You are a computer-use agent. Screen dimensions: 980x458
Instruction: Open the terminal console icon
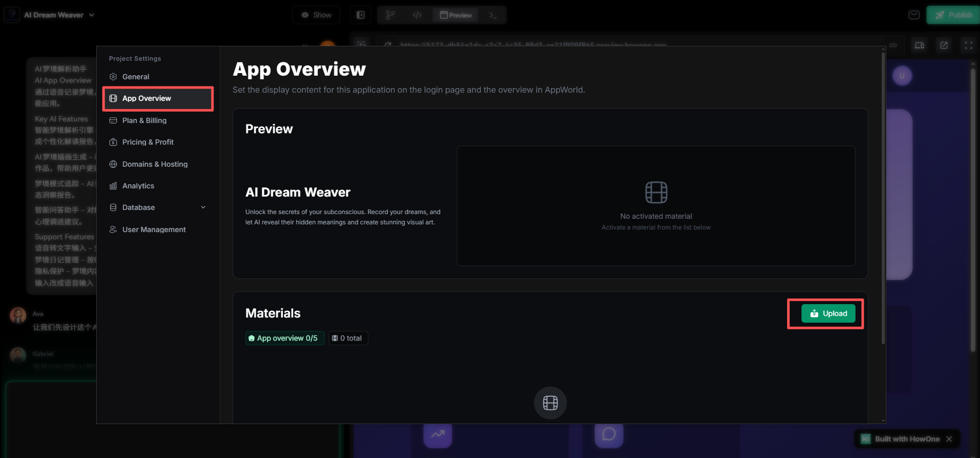(x=493, y=15)
